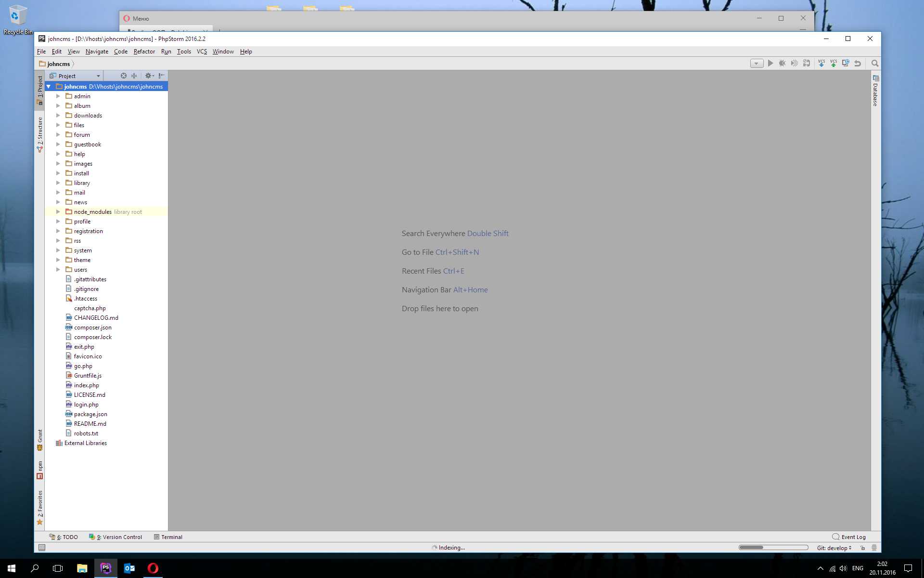The height and width of the screenshot is (578, 924).
Task: Click the VCS Commit Changes icon
Action: [x=833, y=63]
